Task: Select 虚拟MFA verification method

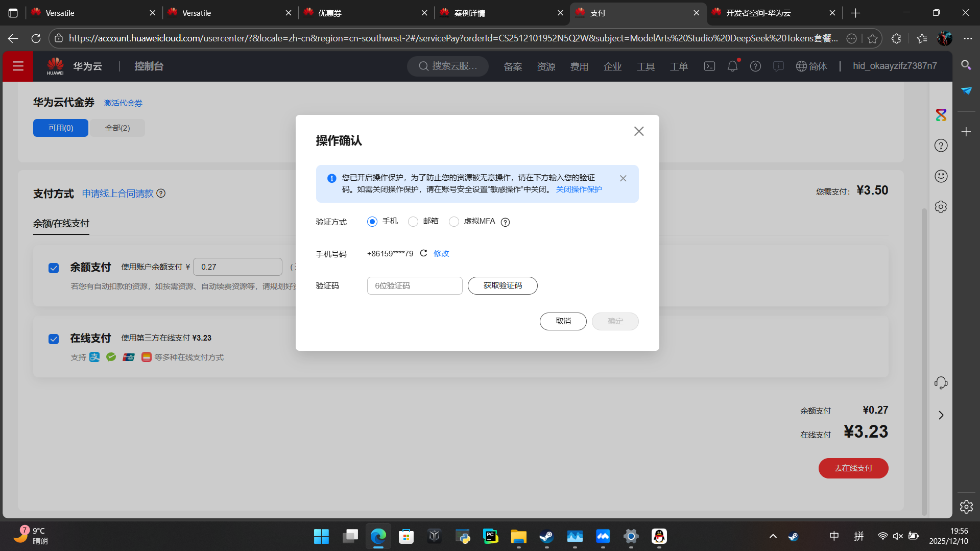Action: coord(454,222)
